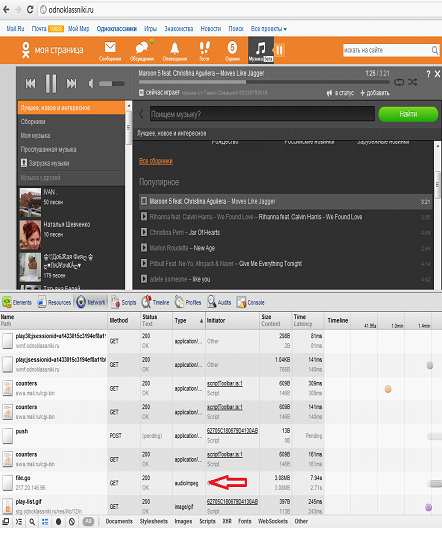
Task: Play Marlon Roudette New Age track
Action: click(144, 248)
